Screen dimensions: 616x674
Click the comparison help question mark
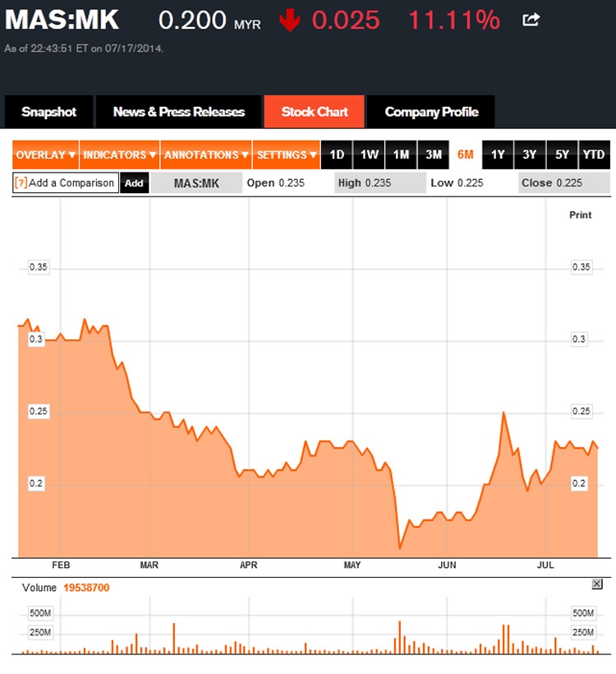[x=21, y=182]
